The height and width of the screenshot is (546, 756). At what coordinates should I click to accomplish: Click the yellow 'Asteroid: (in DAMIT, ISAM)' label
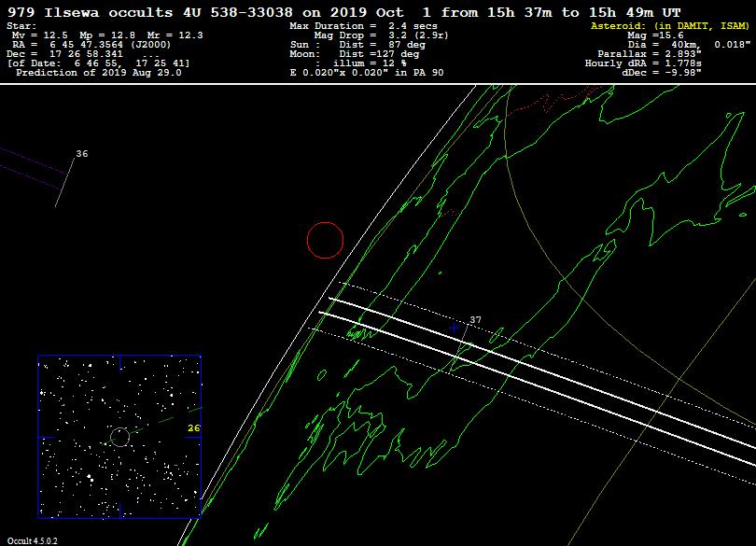670,26
